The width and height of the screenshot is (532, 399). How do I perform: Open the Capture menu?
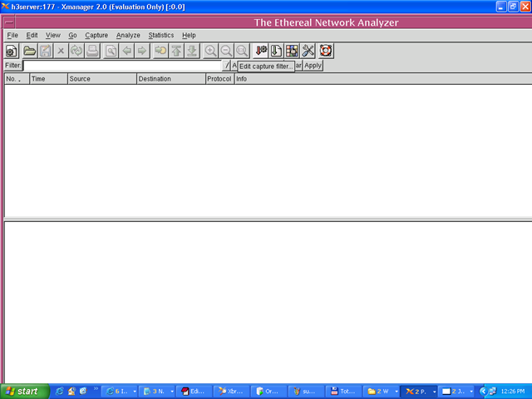pos(96,35)
